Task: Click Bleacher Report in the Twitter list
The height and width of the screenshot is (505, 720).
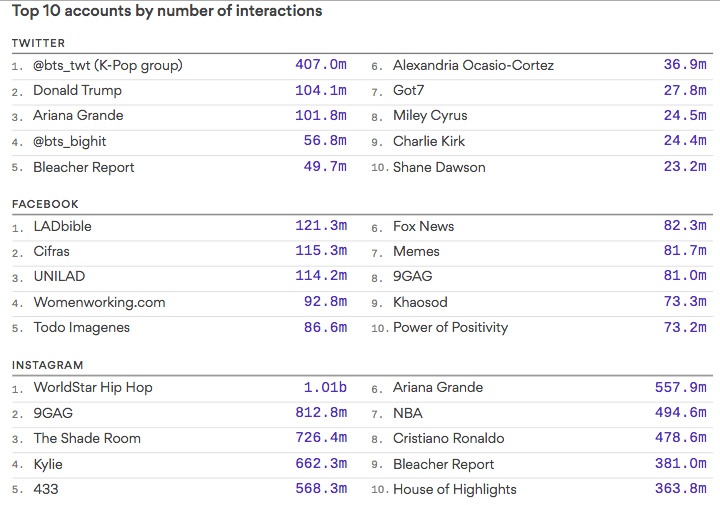Action: (83, 167)
